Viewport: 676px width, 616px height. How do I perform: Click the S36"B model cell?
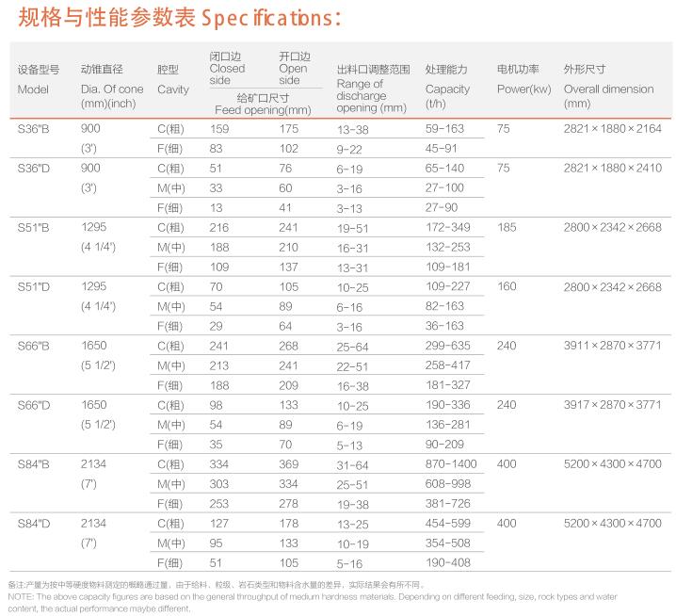(37, 127)
